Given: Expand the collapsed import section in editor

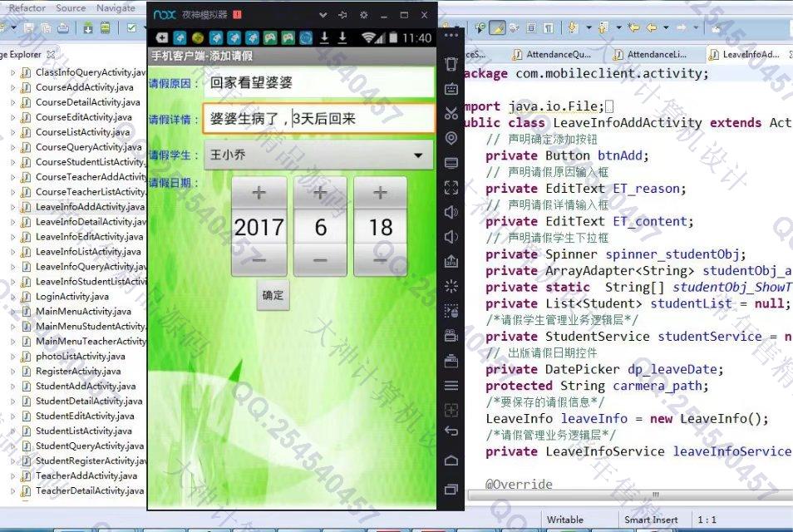Looking at the screenshot, I should point(609,106).
